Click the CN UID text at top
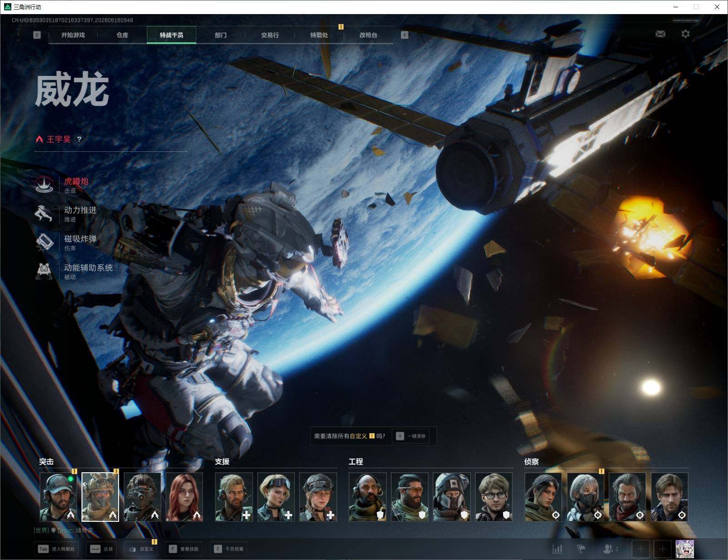The height and width of the screenshot is (560, 728). tap(72, 20)
